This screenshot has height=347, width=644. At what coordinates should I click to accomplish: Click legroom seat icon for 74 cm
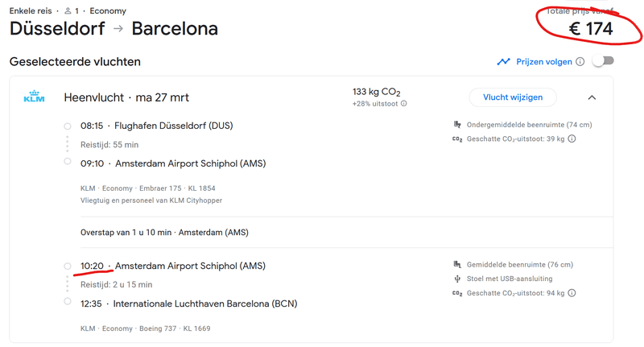[x=457, y=125]
